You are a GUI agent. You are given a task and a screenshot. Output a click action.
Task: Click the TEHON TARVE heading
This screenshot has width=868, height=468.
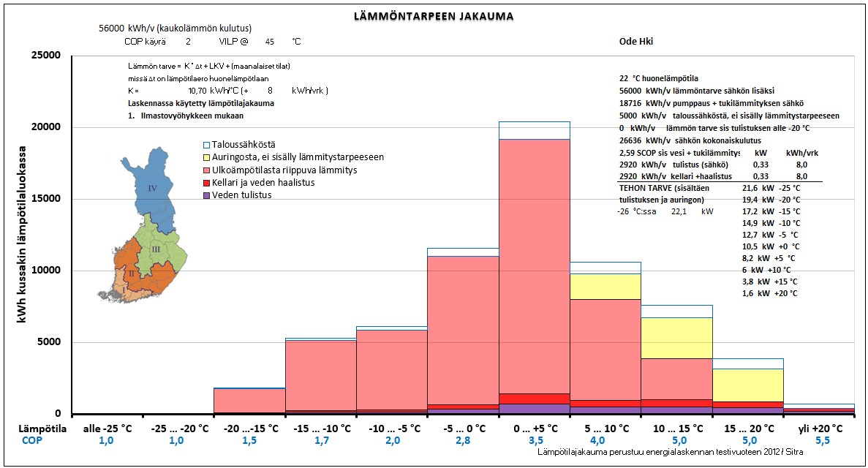click(664, 194)
